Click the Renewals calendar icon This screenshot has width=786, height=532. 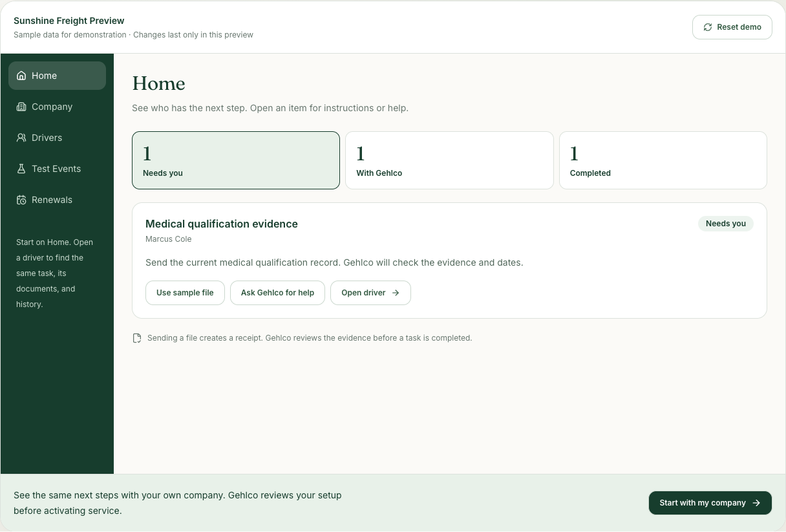[21, 200]
